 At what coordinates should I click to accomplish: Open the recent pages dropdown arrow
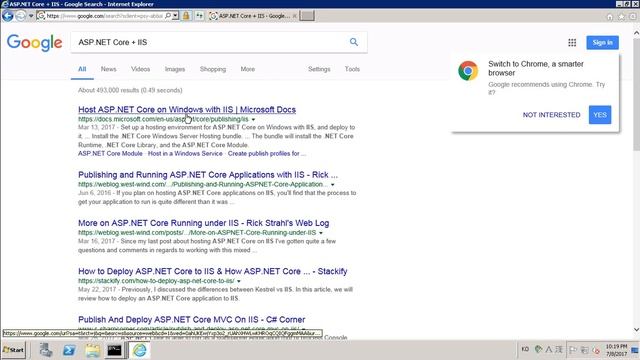[x=31, y=16]
